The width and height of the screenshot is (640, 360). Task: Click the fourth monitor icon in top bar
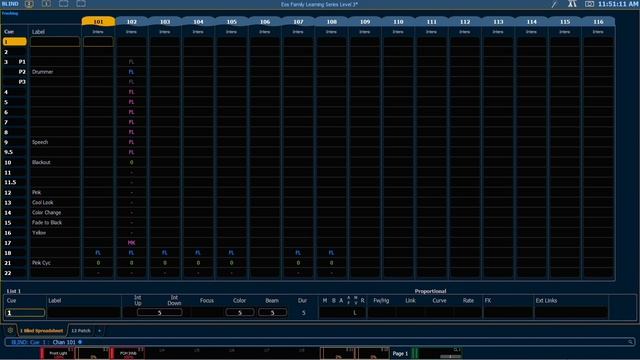[x=81, y=4]
